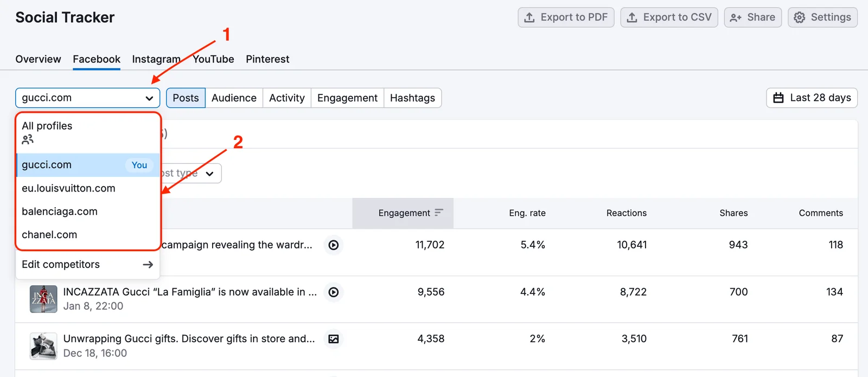Select the Posts report tab
The width and height of the screenshot is (868, 377).
(186, 98)
